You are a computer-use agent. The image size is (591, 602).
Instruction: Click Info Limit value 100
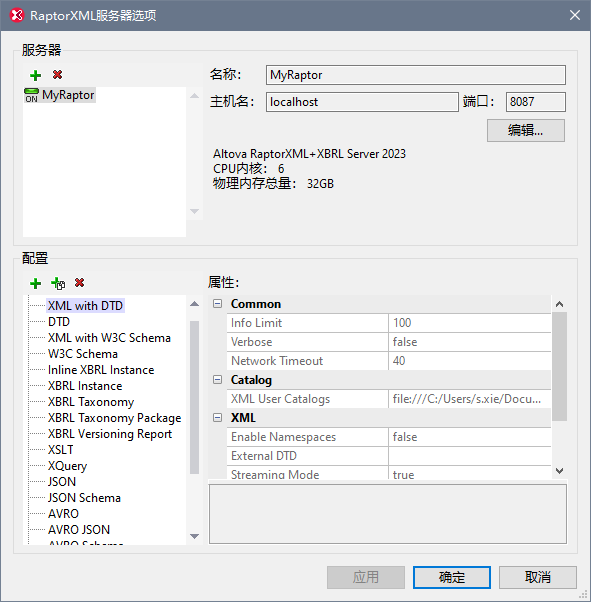[x=470, y=323]
